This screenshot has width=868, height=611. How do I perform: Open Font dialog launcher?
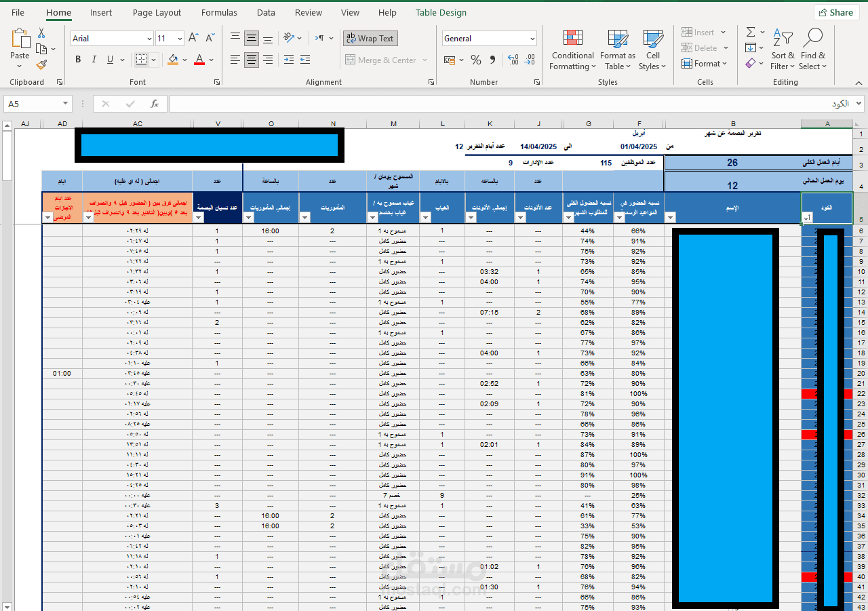(217, 82)
